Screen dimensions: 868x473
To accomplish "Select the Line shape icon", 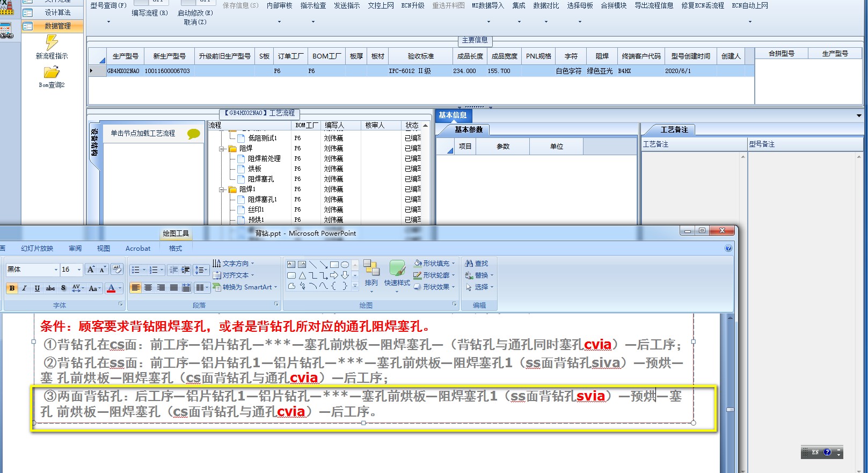I will 312,264.
